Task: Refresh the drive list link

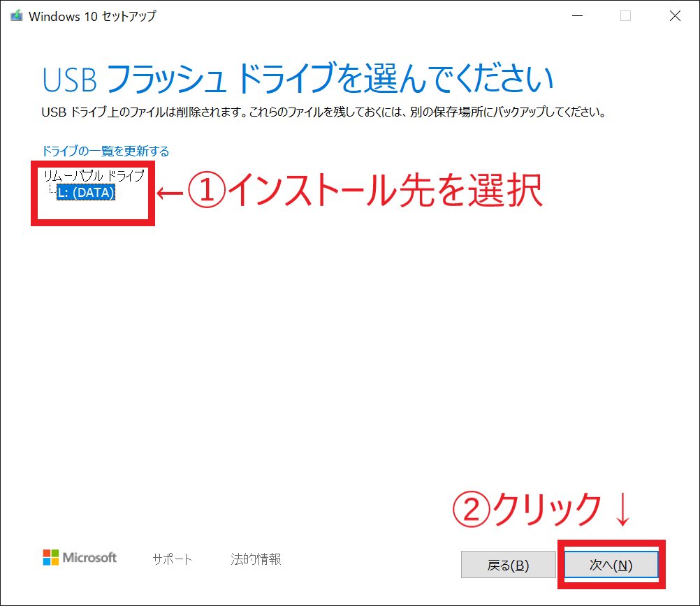Action: point(105,151)
